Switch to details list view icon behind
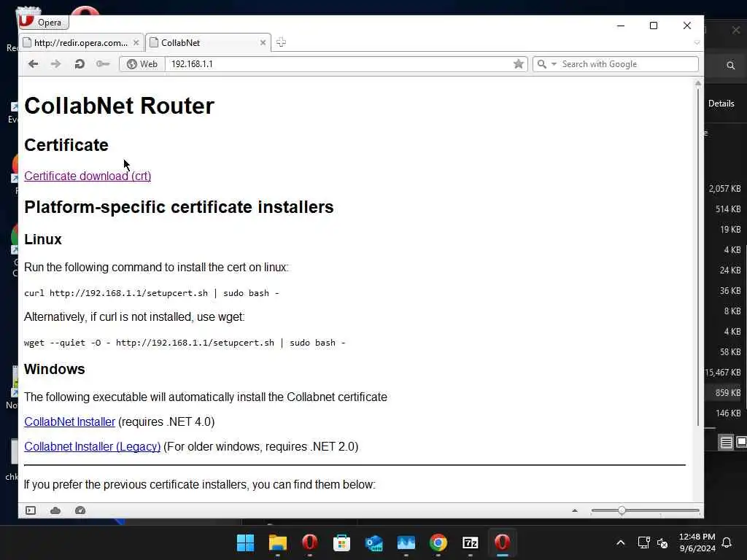The width and height of the screenshot is (747, 560). (x=726, y=443)
